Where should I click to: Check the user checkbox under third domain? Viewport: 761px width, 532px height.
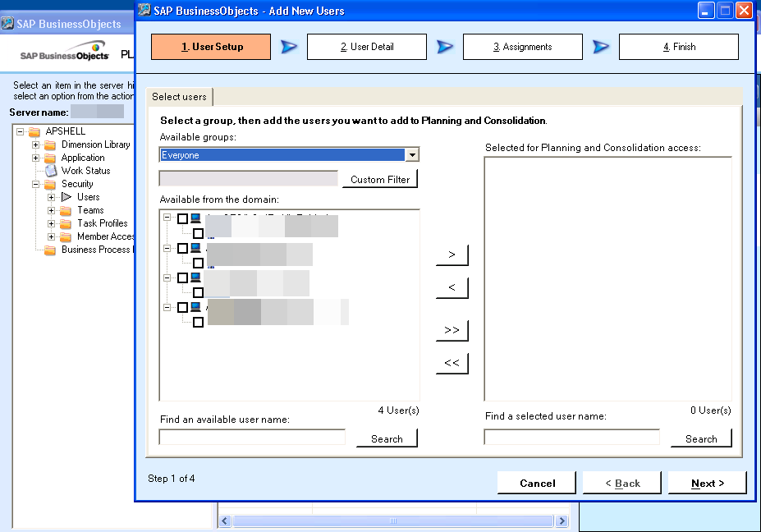198,293
